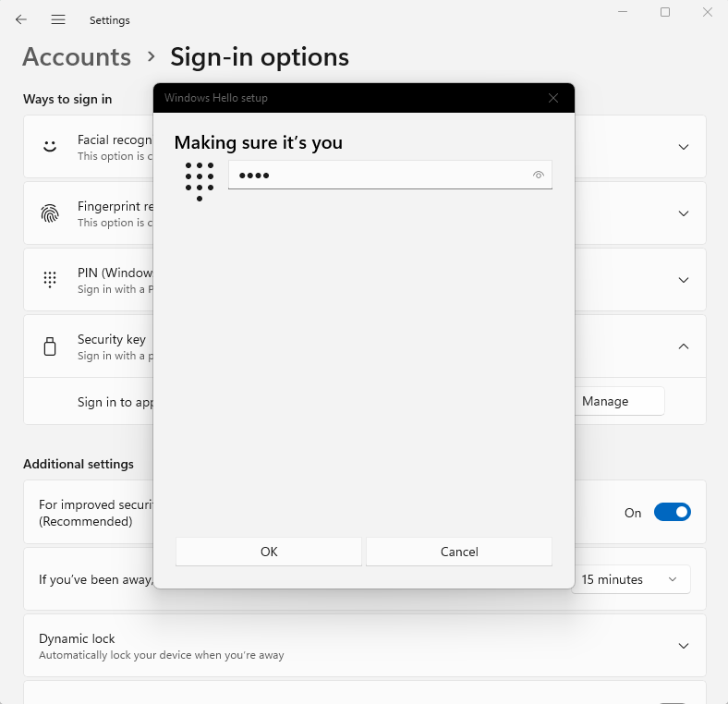Close the Windows Hello setup dialog
This screenshot has width=728, height=704.
coord(553,98)
